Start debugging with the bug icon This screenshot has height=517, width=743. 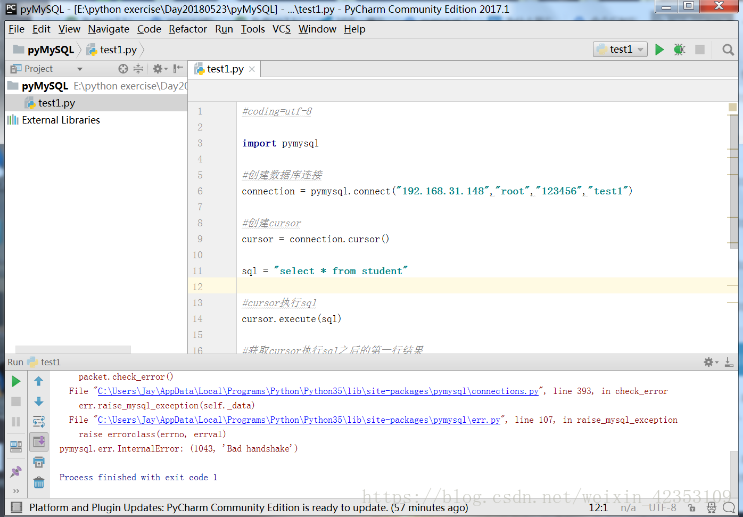pyautogui.click(x=679, y=49)
